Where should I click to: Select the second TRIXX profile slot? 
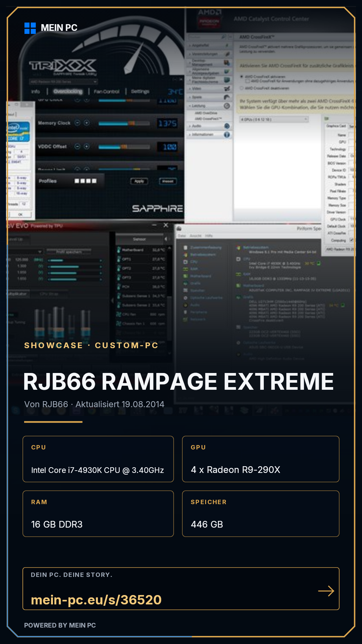[x=82, y=181]
